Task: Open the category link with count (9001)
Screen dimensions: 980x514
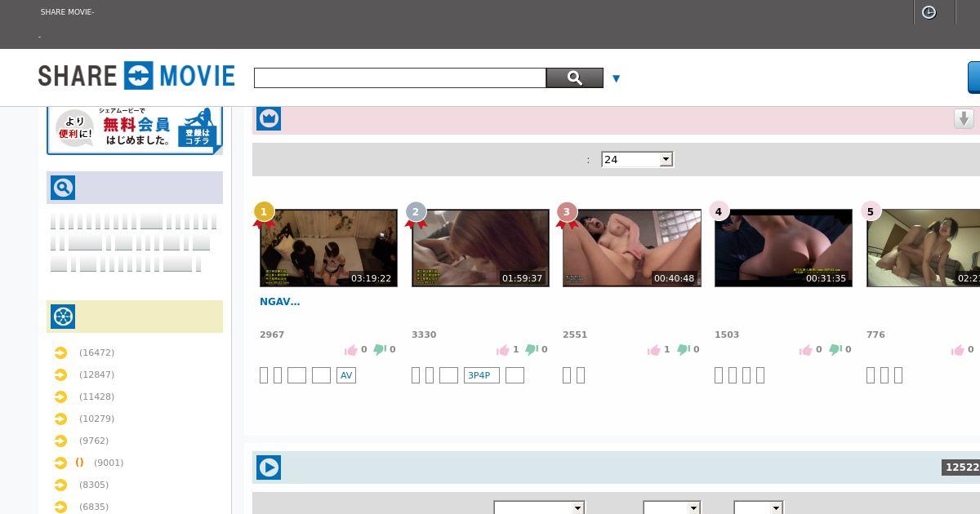Action: point(100,463)
